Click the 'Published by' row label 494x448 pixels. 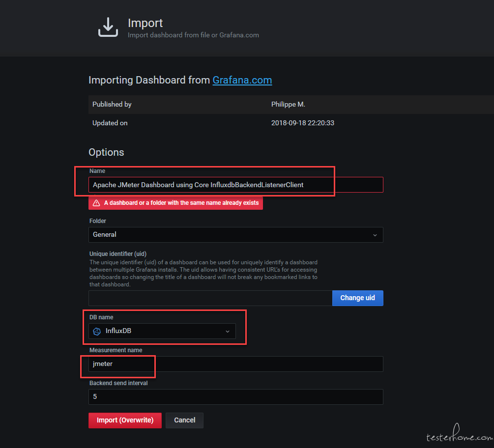(x=112, y=105)
